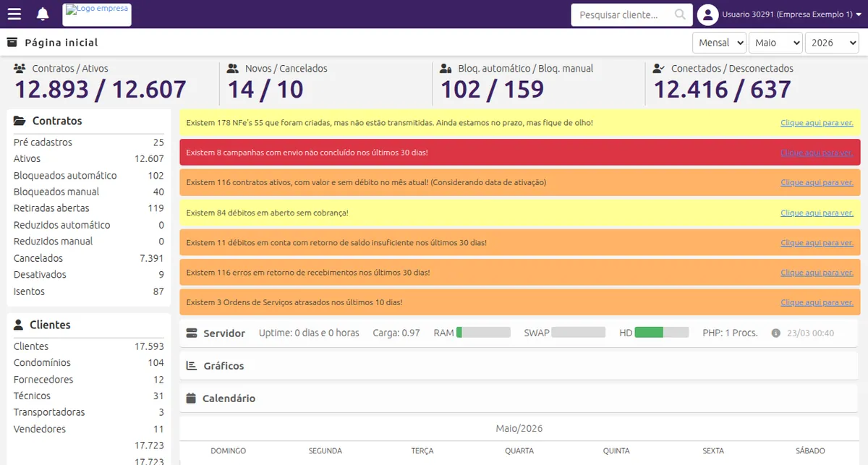This screenshot has height=465, width=868.
Task: Open the Maio month dropdown
Action: tap(775, 43)
